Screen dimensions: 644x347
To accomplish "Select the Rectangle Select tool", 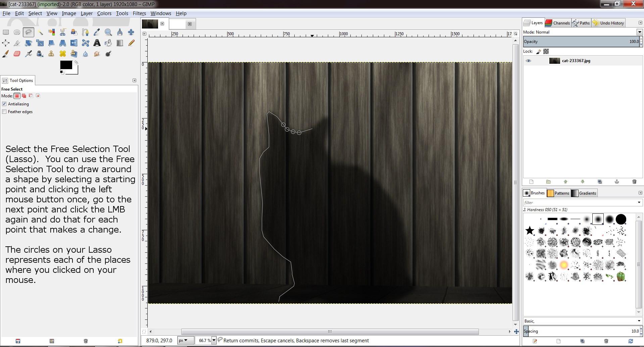I will click(x=6, y=32).
